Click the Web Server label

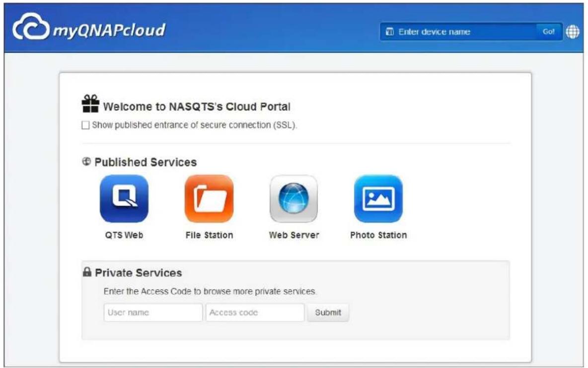point(294,235)
